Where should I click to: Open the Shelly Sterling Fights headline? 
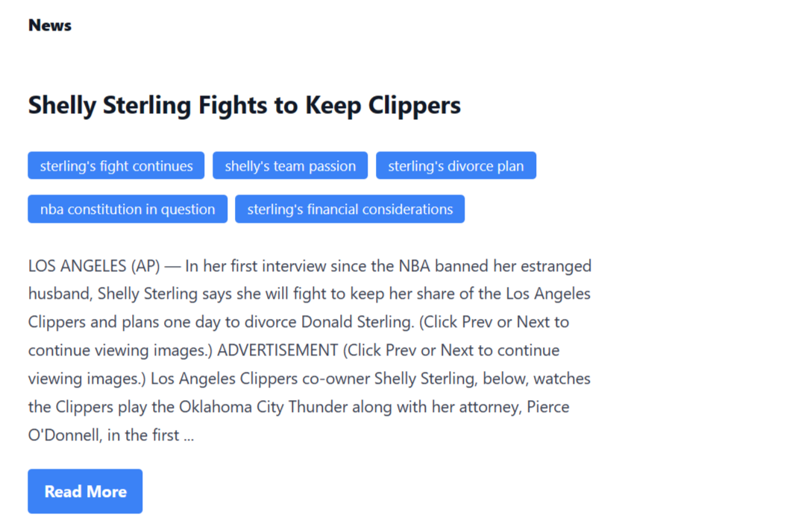click(x=244, y=105)
